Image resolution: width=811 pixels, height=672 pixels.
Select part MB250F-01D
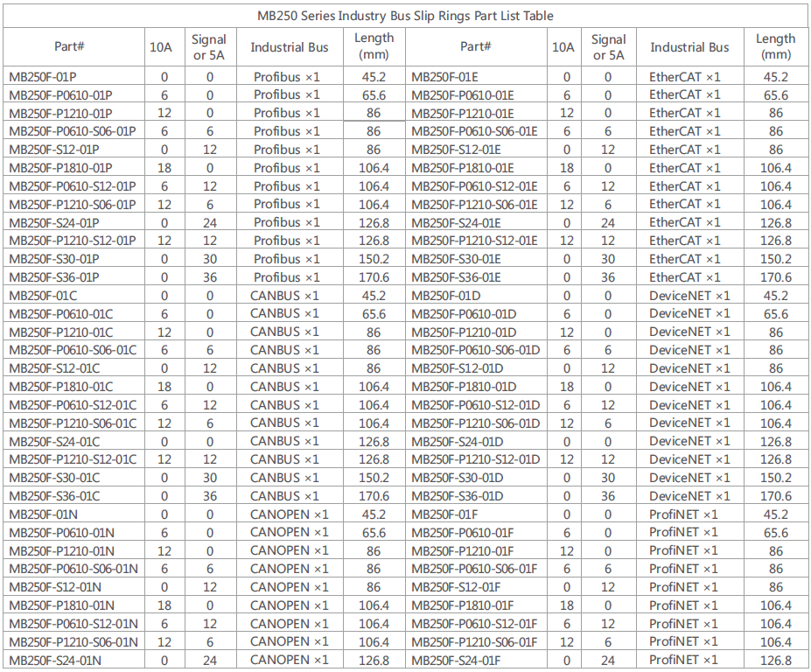[445, 296]
